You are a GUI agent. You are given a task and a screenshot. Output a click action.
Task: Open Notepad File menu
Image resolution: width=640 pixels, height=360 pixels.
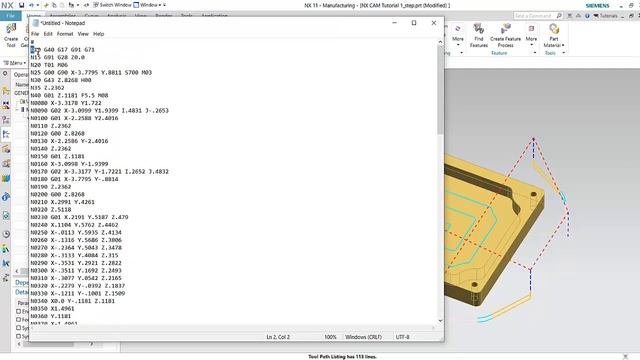coord(35,34)
